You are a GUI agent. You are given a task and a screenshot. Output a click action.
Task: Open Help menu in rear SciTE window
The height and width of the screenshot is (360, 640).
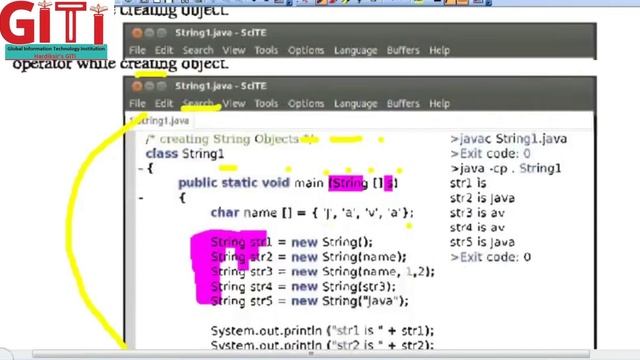tap(439, 50)
